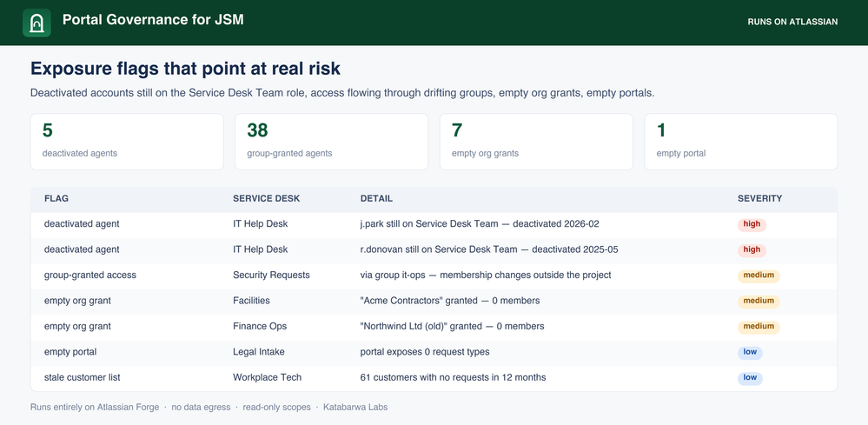Click the Finance Ops service desk cell
This screenshot has width=868, height=425.
click(x=260, y=327)
